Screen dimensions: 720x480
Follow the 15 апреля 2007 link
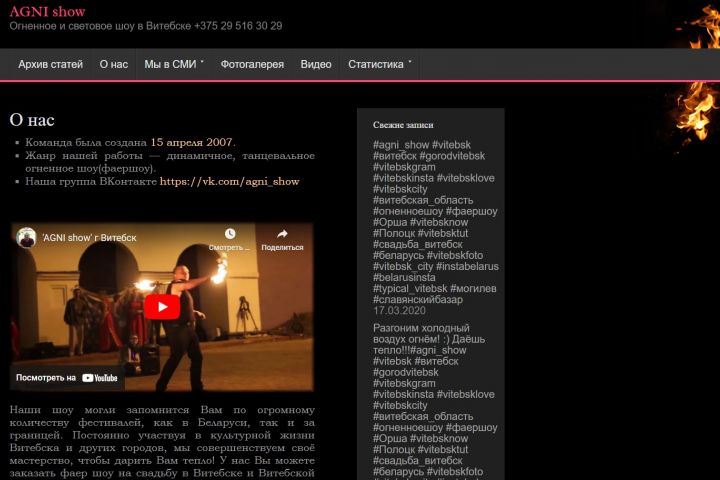[191, 142]
